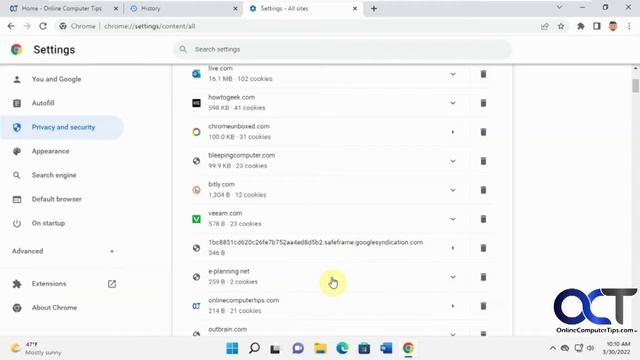This screenshot has width=640, height=360.
Task: Go to Appearance settings
Action: click(50, 151)
